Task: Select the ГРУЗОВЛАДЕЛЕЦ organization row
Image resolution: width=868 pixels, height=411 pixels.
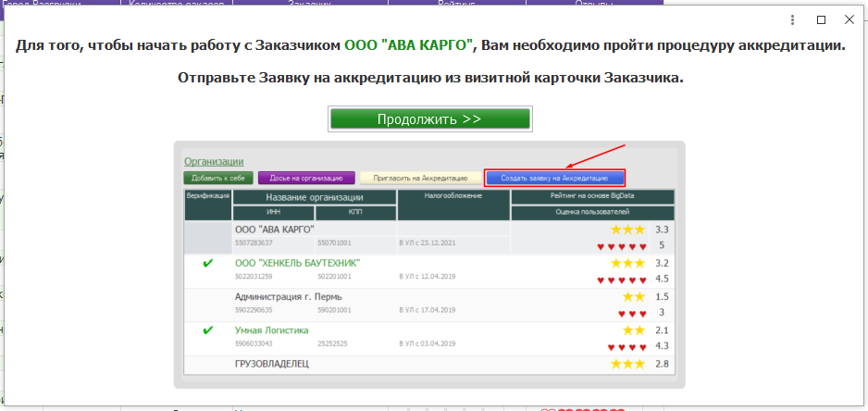Action: [x=429, y=365]
